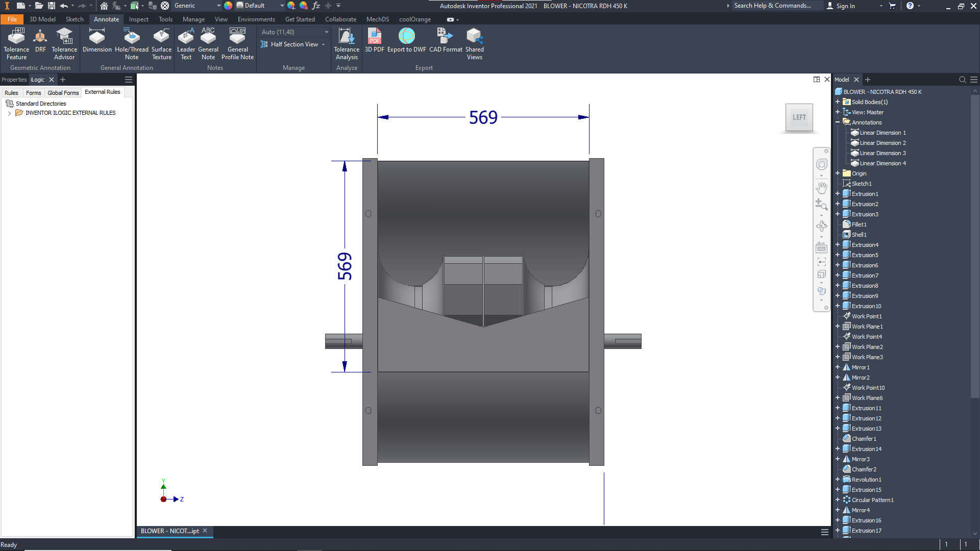The width and height of the screenshot is (980, 551).
Task: Switch to the Inspect ribbon tab
Action: click(x=138, y=19)
